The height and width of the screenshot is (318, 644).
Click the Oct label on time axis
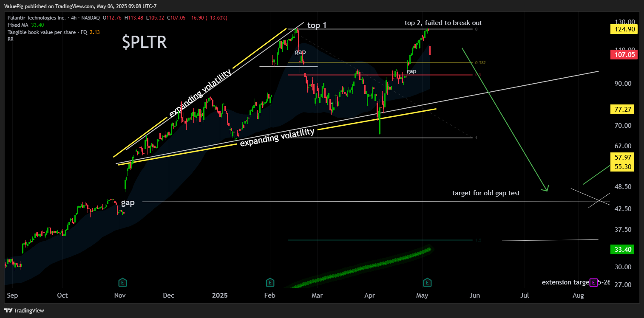[x=62, y=295]
